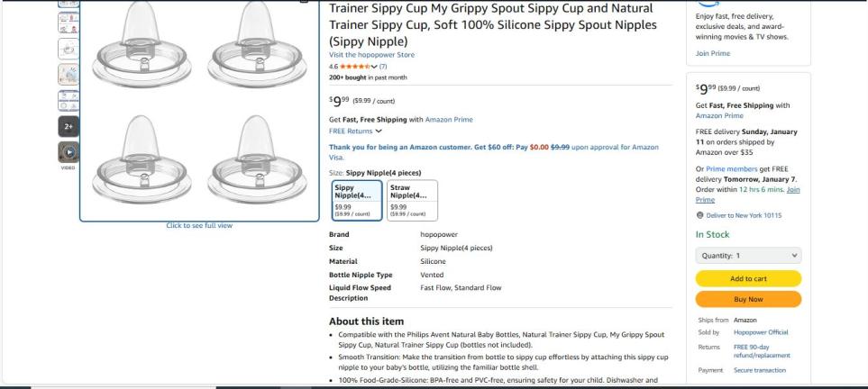The height and width of the screenshot is (389, 868).
Task: Open the rating breakdown chevron beside stars
Action: pos(375,66)
